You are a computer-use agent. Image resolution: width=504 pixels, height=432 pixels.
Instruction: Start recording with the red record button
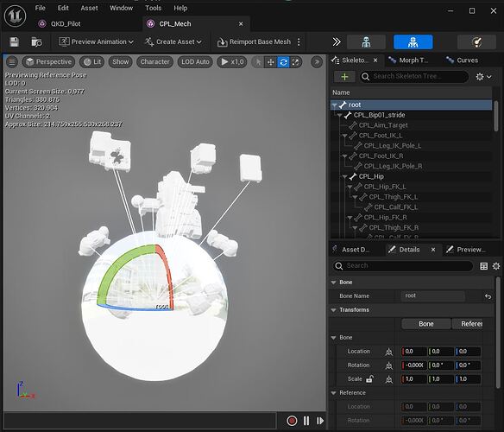pos(292,421)
